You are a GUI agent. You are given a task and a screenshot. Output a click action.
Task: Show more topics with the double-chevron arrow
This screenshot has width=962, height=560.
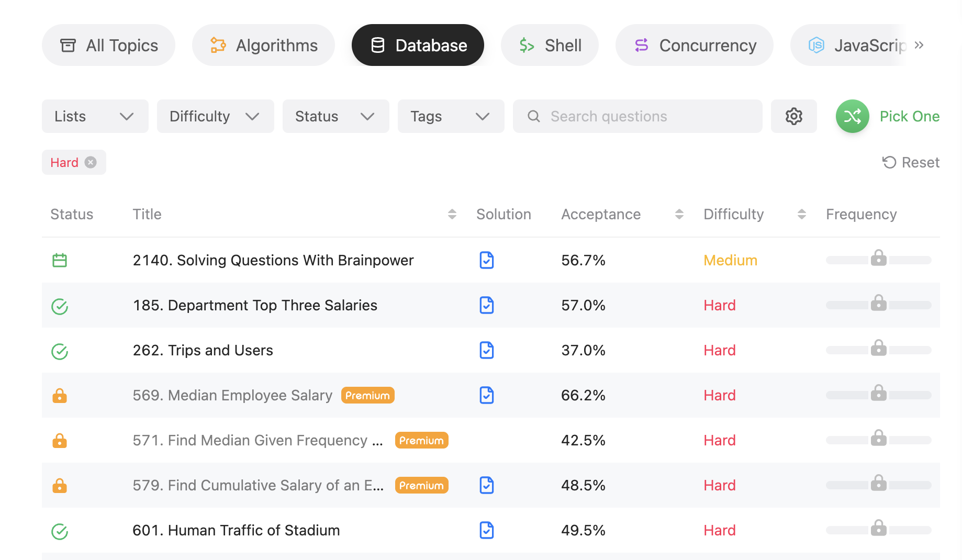click(919, 45)
